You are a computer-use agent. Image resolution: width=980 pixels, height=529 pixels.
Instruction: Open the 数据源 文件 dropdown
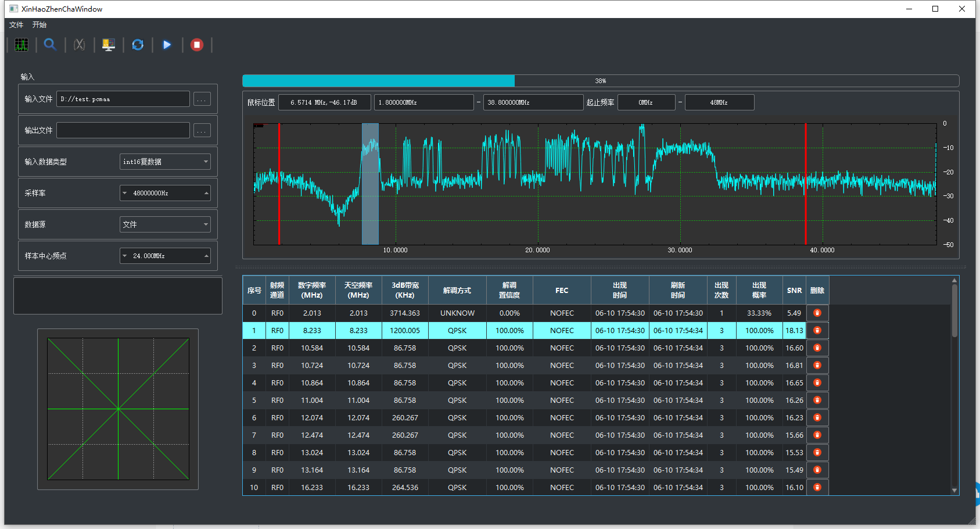coord(165,224)
